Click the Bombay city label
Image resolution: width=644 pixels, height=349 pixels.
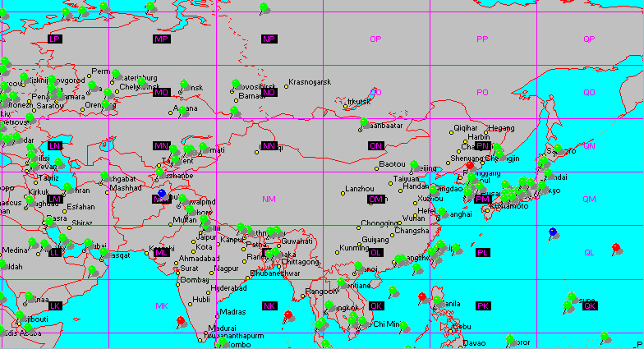pos(195,280)
